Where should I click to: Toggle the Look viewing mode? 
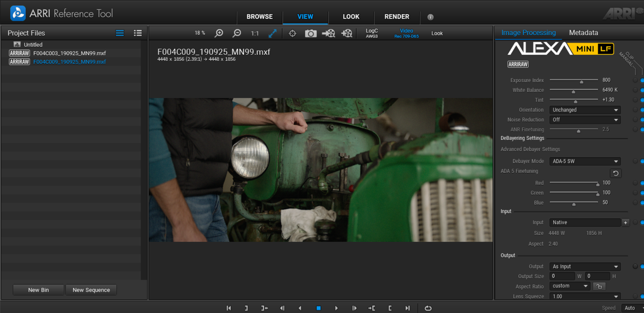tap(437, 33)
